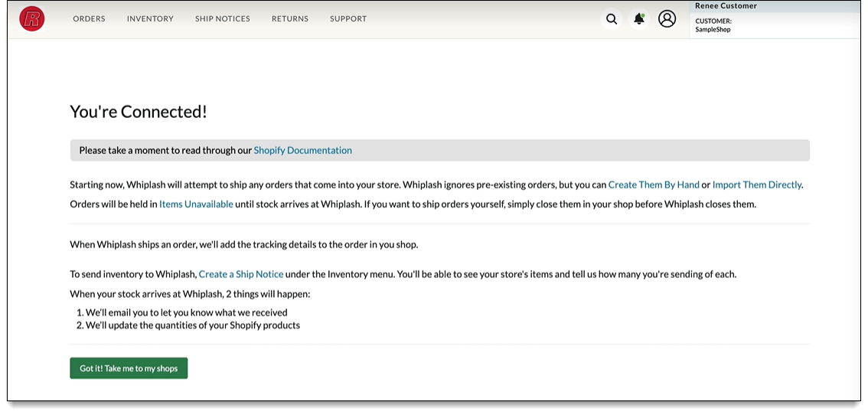Click the Renee Customer account name
Viewport: 868px width, 415px height.
(x=726, y=6)
